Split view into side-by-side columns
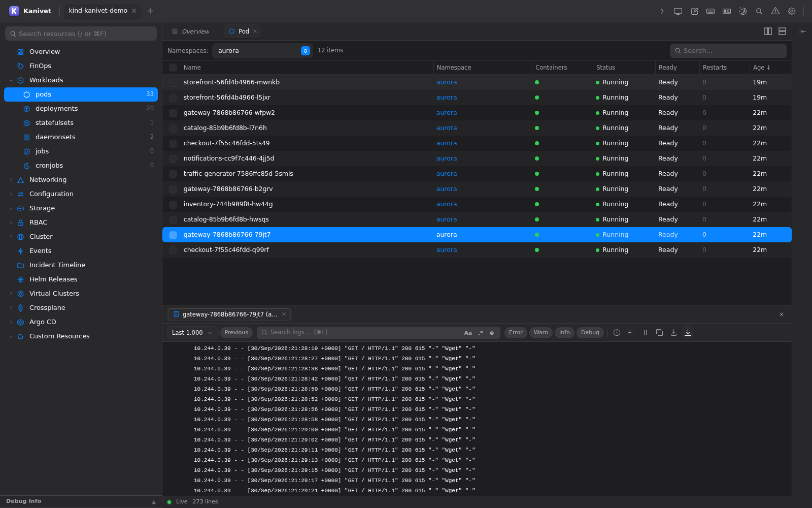 (768, 31)
